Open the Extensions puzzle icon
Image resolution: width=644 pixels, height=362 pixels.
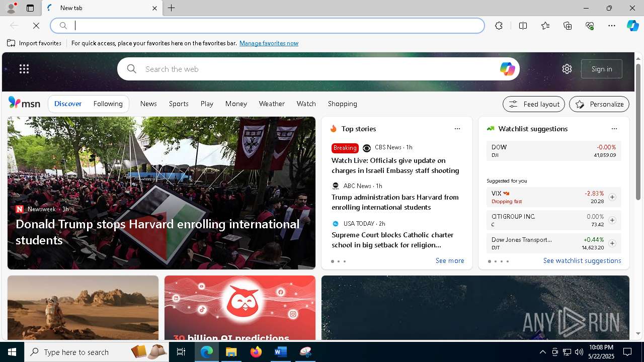(x=499, y=26)
